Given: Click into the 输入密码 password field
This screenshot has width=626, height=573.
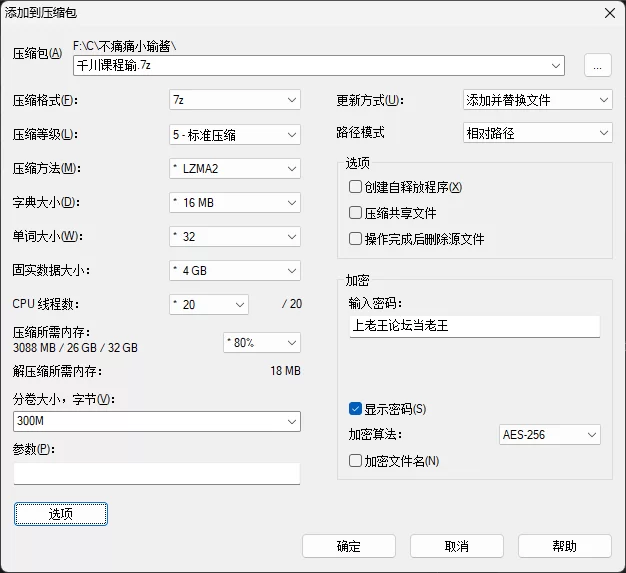Looking at the screenshot, I should (x=475, y=326).
